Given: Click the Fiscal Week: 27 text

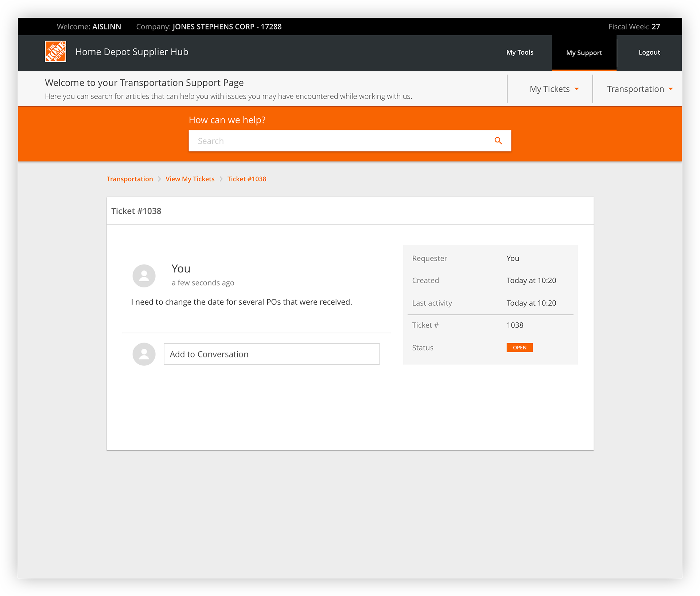Looking at the screenshot, I should click(634, 27).
